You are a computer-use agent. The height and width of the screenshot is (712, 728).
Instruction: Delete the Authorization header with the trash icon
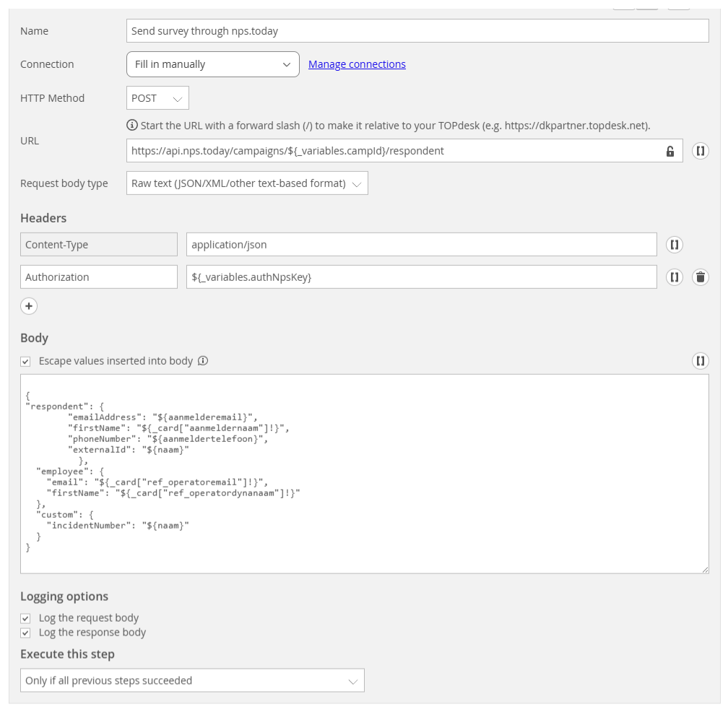700,277
